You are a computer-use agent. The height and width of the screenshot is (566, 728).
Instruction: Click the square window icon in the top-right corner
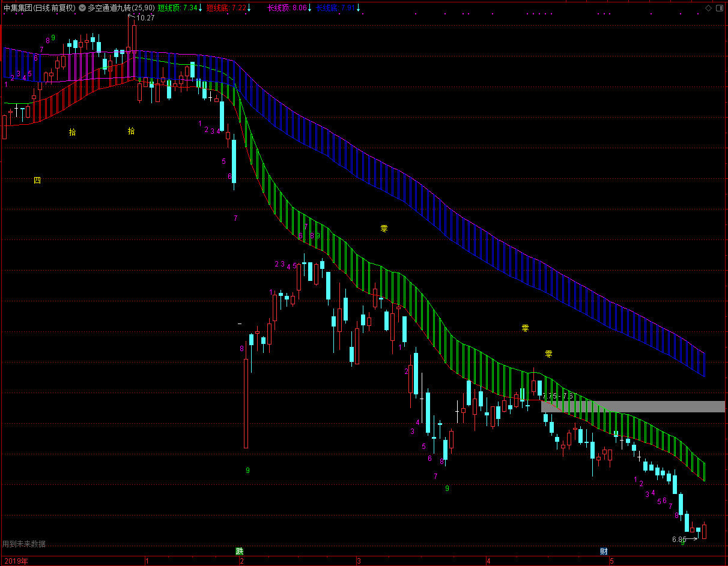pyautogui.click(x=720, y=8)
